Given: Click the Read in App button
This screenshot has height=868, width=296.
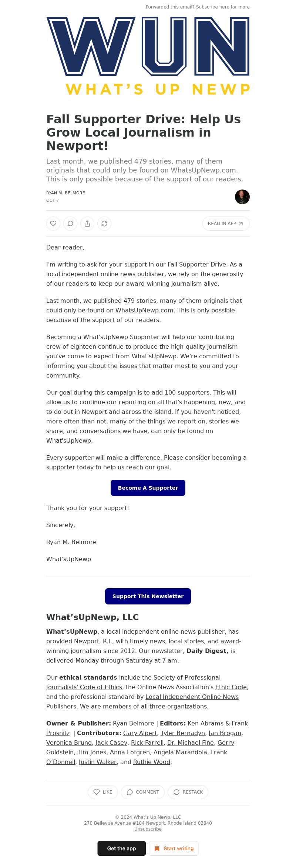Looking at the screenshot, I should (226, 224).
